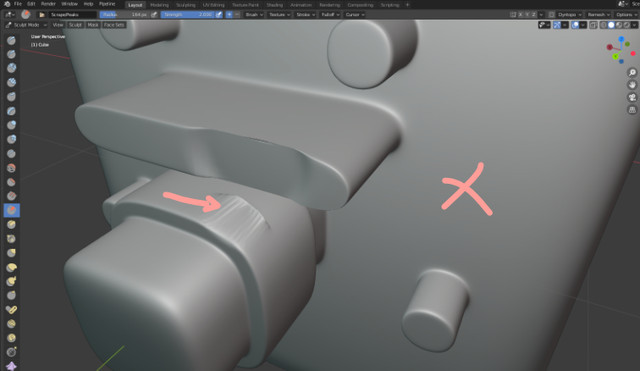This screenshot has height=371, width=640.
Task: Click the Strength slider field
Action: [x=187, y=15]
